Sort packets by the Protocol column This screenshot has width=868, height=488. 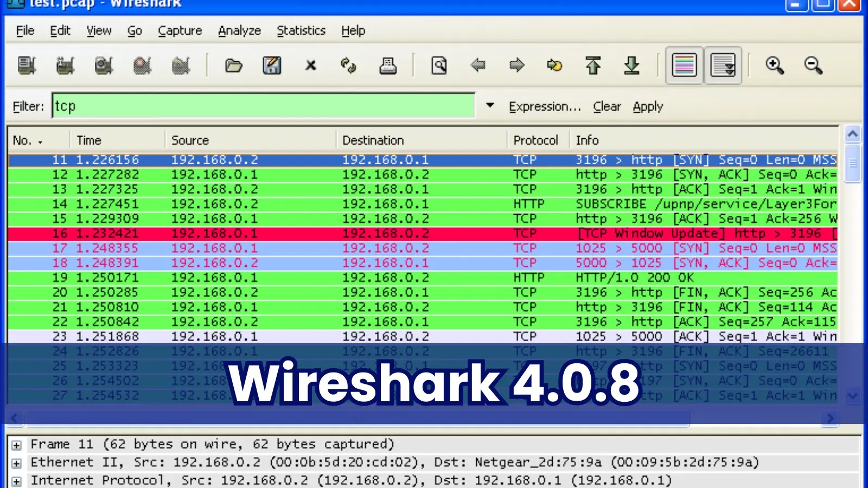point(538,140)
